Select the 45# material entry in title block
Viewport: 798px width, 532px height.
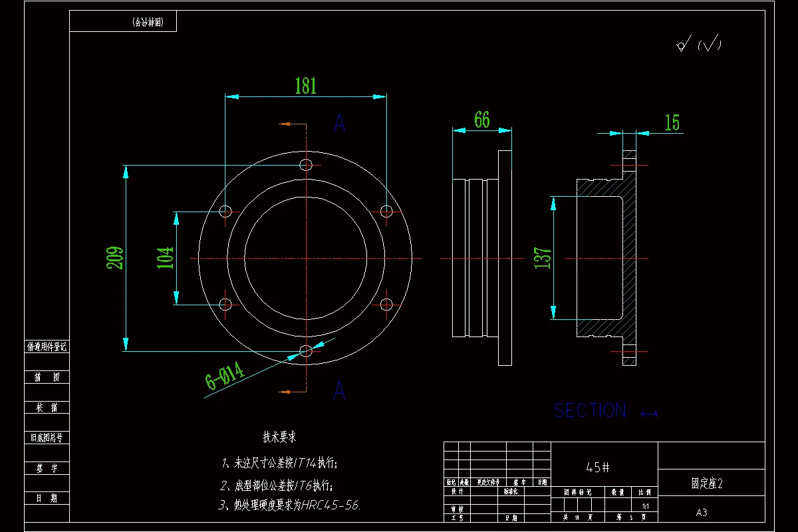[598, 467]
